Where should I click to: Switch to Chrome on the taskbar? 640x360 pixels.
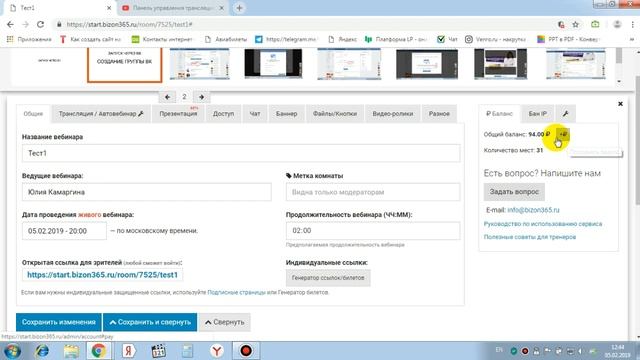(98, 351)
